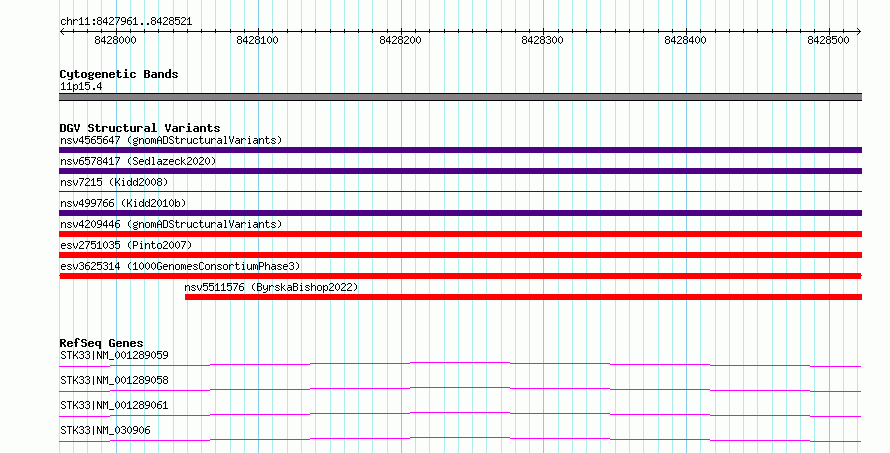Screen dimensions: 890x453
Task: Click the left arrow end of the ruler
Action: pos(62,32)
